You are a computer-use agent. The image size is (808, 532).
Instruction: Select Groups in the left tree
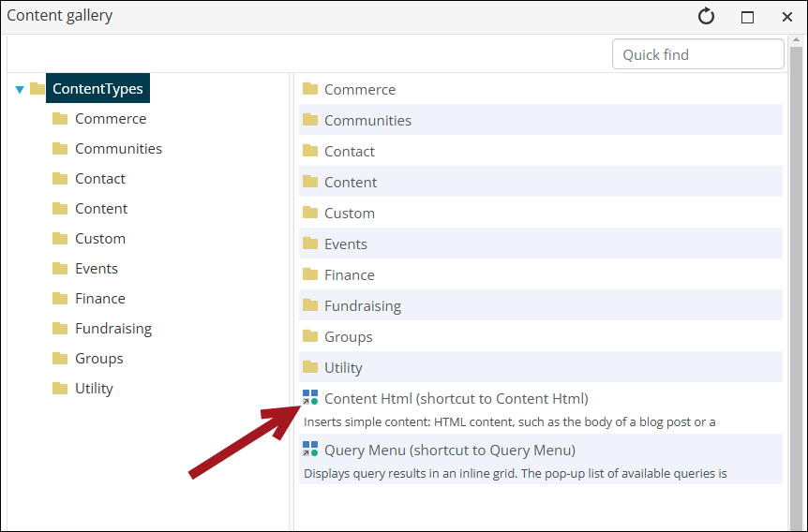tap(98, 359)
